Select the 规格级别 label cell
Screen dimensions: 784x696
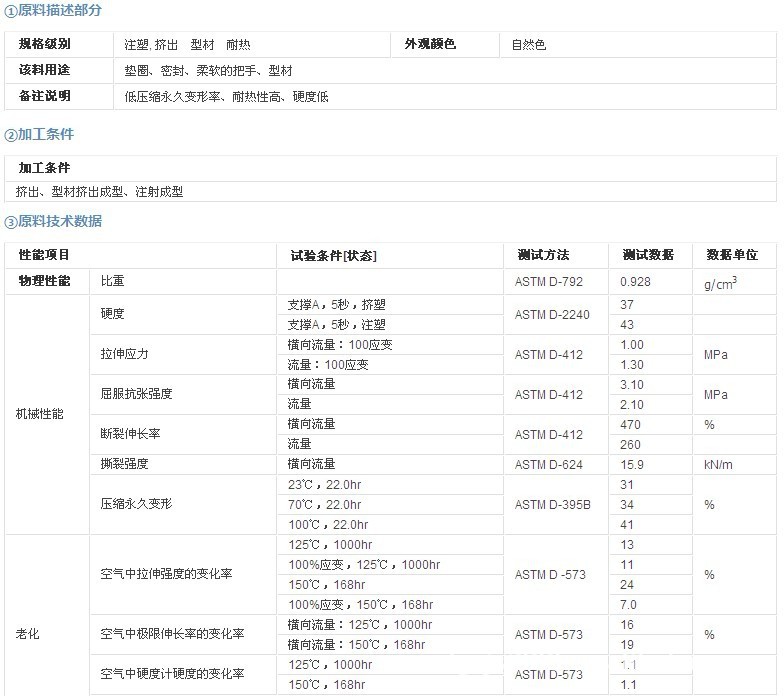[45, 44]
